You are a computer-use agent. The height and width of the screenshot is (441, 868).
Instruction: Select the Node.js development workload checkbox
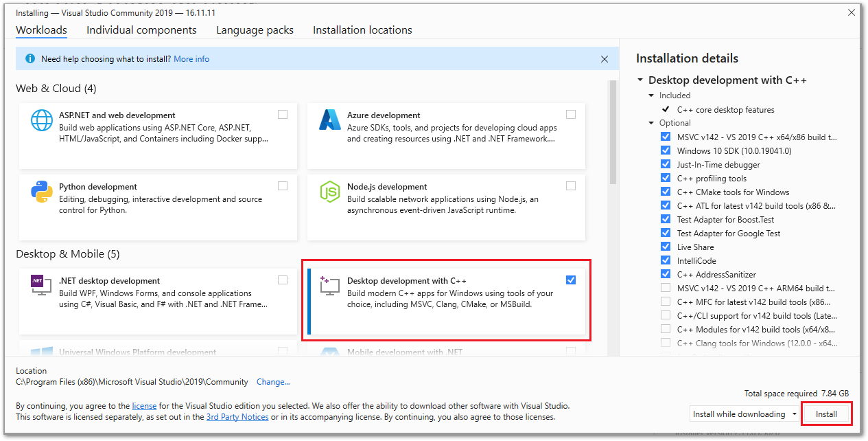point(571,186)
